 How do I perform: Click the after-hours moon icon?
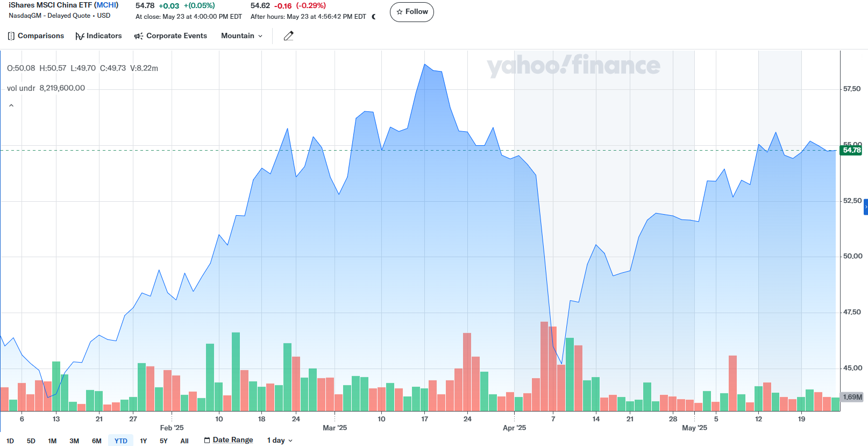(374, 17)
